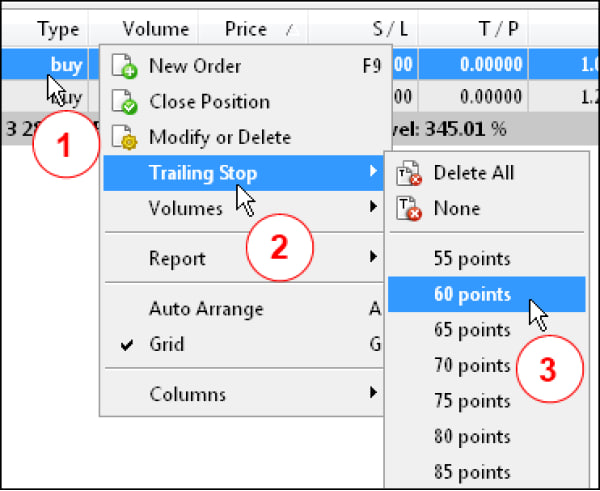Select 55 points trailing stop
The width and height of the screenshot is (600, 491).
[472, 259]
